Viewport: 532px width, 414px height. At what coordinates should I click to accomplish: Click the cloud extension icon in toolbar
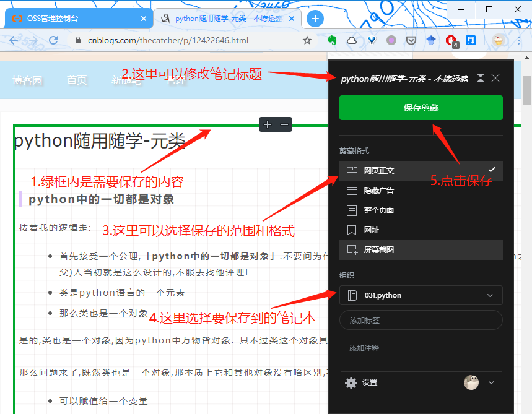[352, 41]
